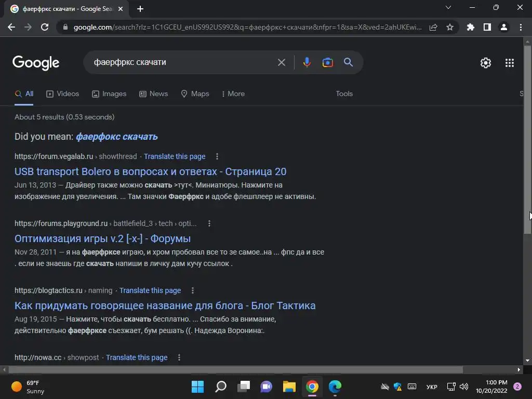
Task: Bookmark this page with the star icon
Action: click(450, 27)
